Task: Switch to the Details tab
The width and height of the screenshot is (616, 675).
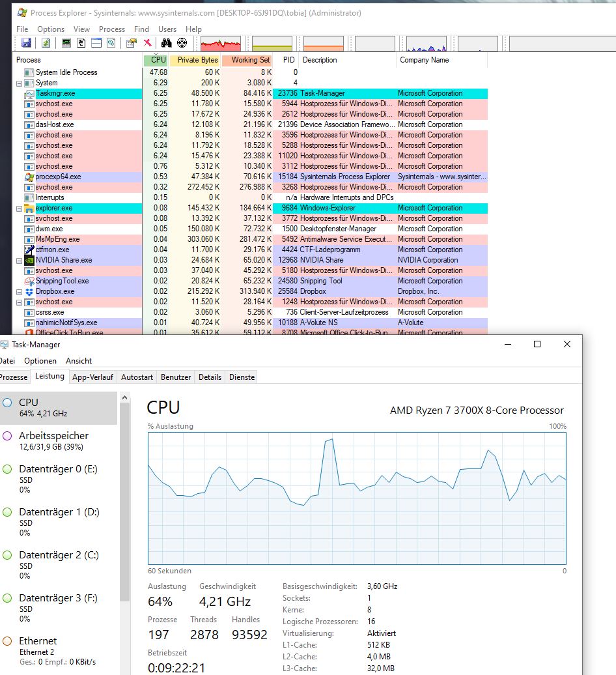Action: [x=210, y=377]
